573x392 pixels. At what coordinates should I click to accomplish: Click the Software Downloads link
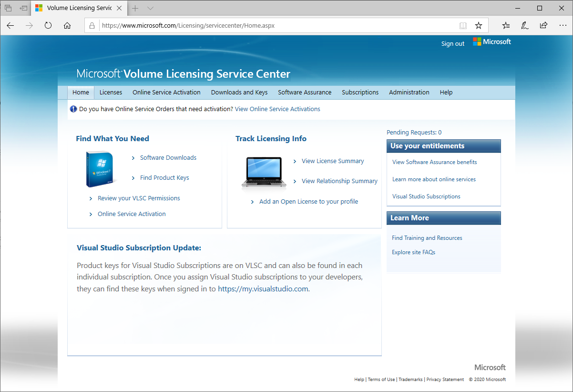[x=168, y=158]
